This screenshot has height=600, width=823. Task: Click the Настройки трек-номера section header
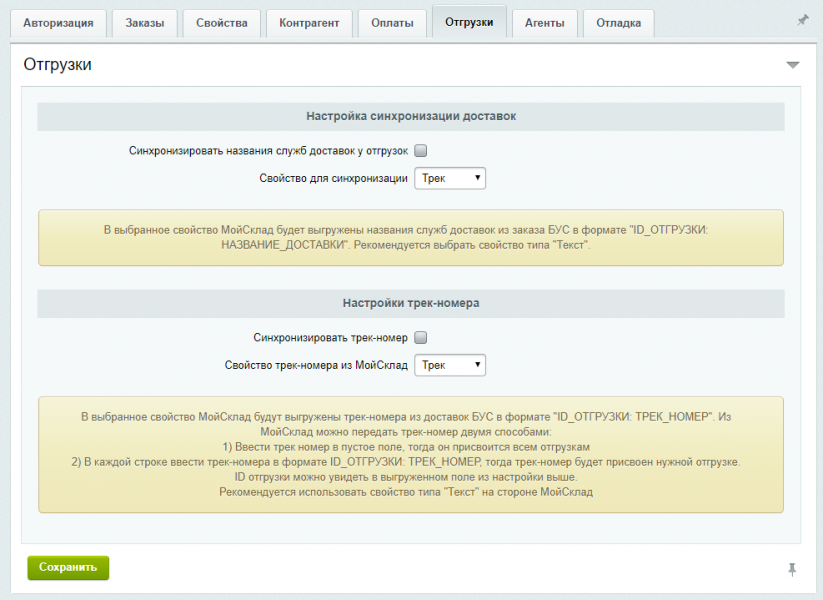pos(411,303)
